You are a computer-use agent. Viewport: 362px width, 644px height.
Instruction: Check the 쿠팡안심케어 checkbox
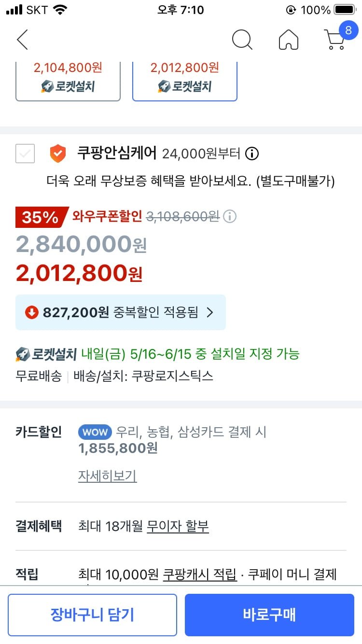(x=25, y=154)
